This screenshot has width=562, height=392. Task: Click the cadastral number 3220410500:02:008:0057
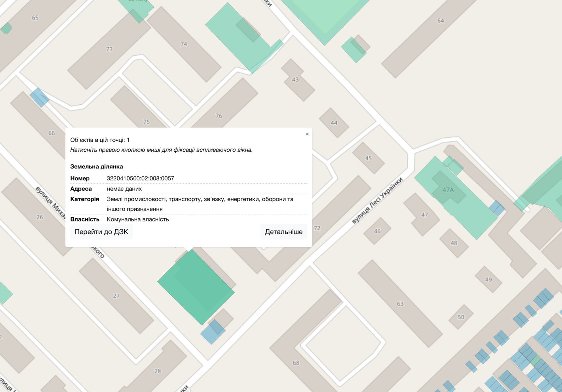pyautogui.click(x=140, y=178)
